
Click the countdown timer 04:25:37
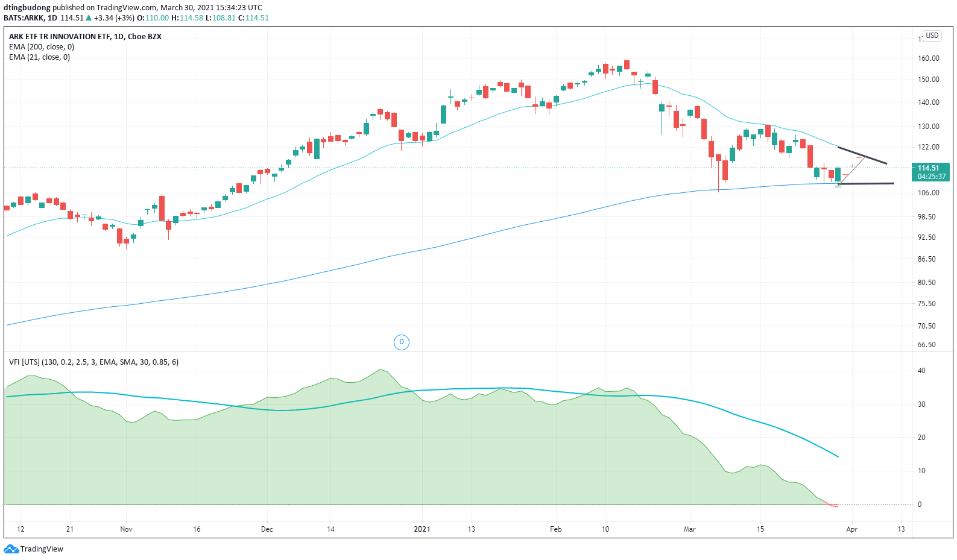click(x=932, y=177)
